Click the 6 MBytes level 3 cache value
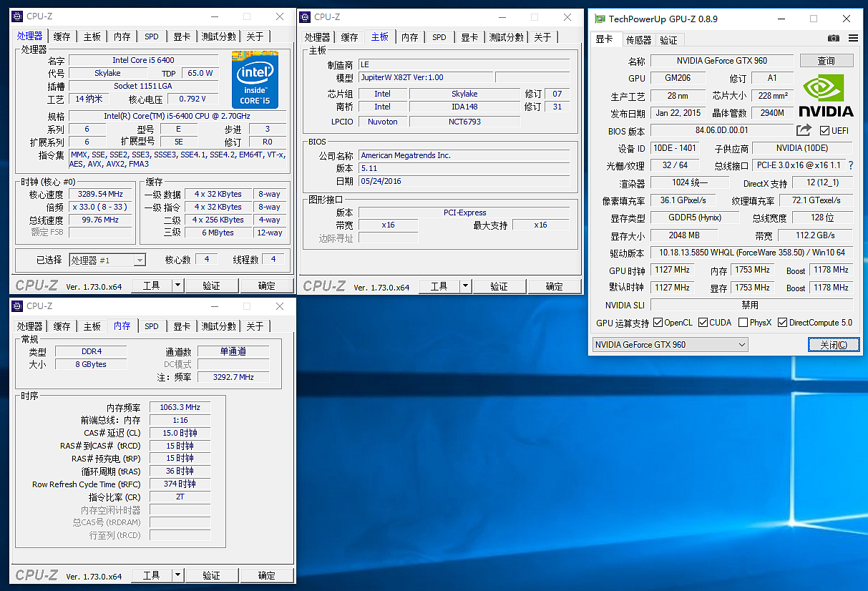868x591 pixels. [218, 233]
